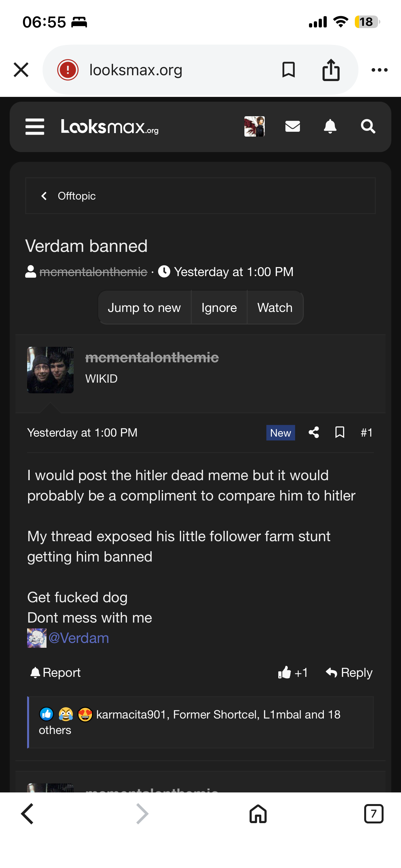Viewport: 401px width, 868px height.
Task: Open the notifications bell in the forum header
Action: [x=330, y=127]
